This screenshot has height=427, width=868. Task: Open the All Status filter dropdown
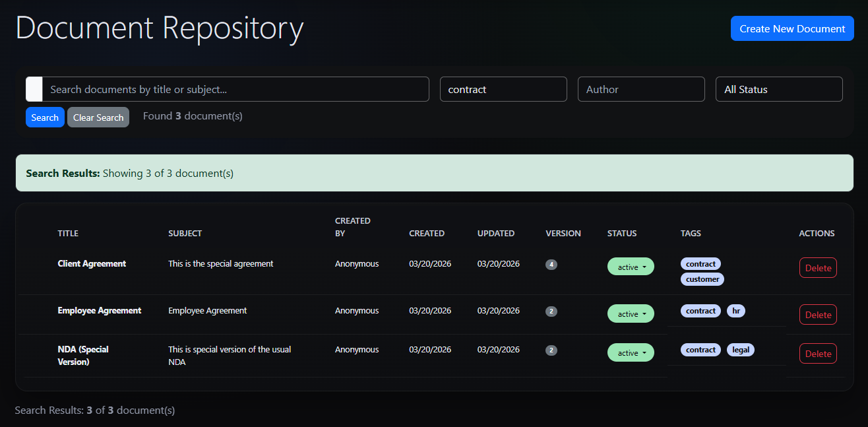click(779, 89)
